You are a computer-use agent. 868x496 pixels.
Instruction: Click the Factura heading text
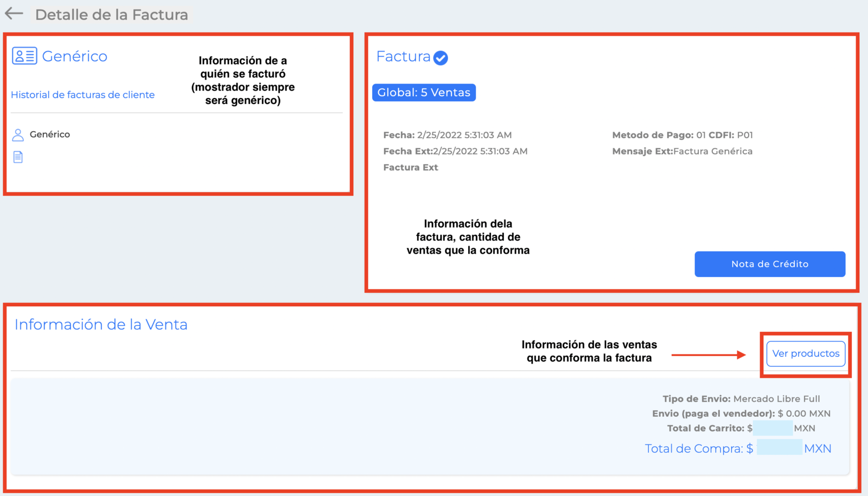[403, 56]
